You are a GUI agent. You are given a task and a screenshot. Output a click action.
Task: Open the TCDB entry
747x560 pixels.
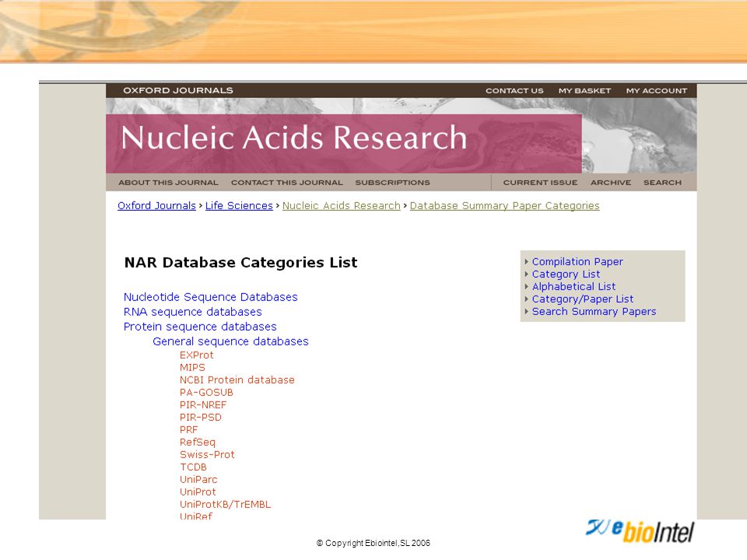coord(194,467)
